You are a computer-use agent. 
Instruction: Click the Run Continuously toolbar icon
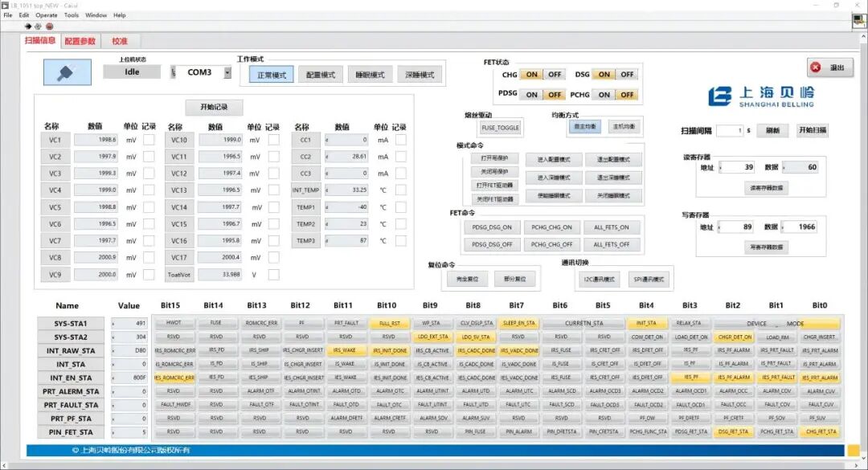39,26
